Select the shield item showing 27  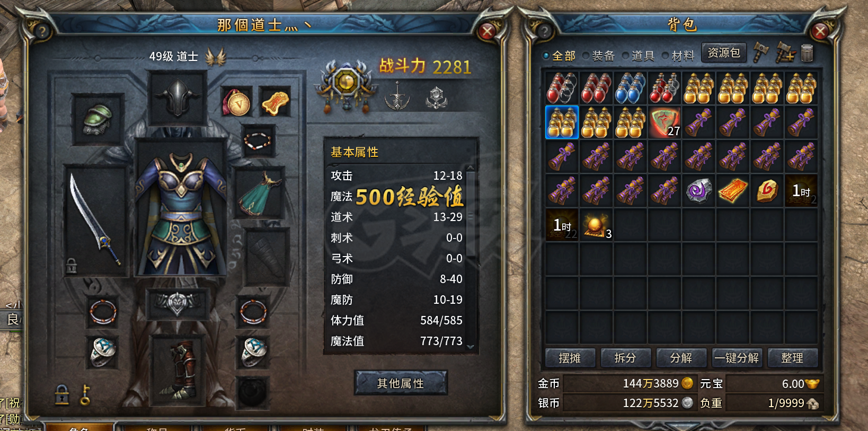[665, 122]
